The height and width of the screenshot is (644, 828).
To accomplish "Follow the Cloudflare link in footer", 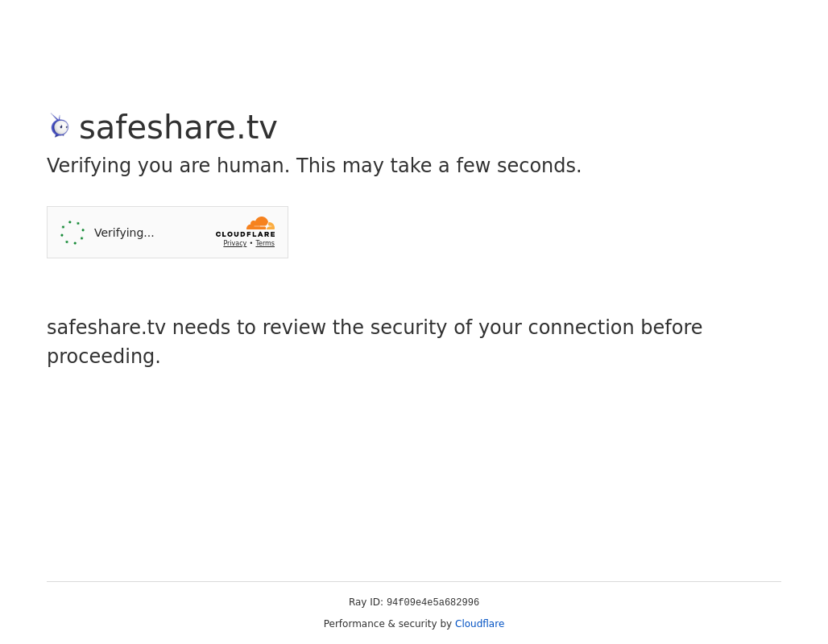I will tap(479, 624).
